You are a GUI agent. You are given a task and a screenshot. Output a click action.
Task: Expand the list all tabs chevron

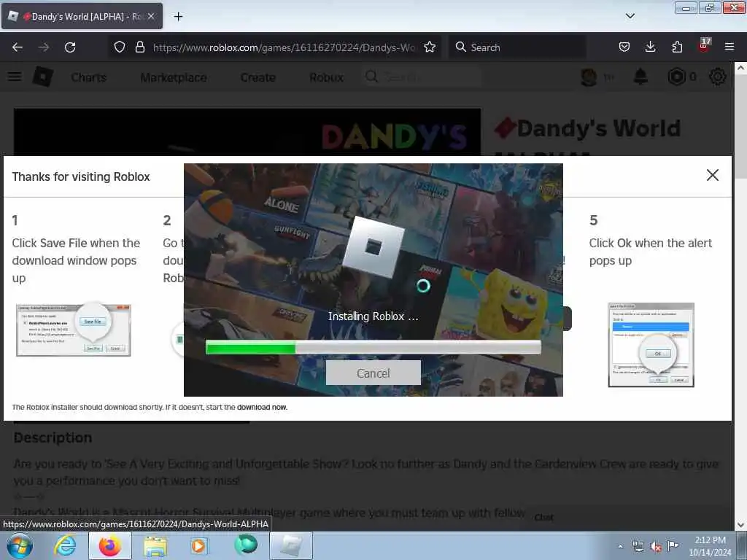point(630,16)
